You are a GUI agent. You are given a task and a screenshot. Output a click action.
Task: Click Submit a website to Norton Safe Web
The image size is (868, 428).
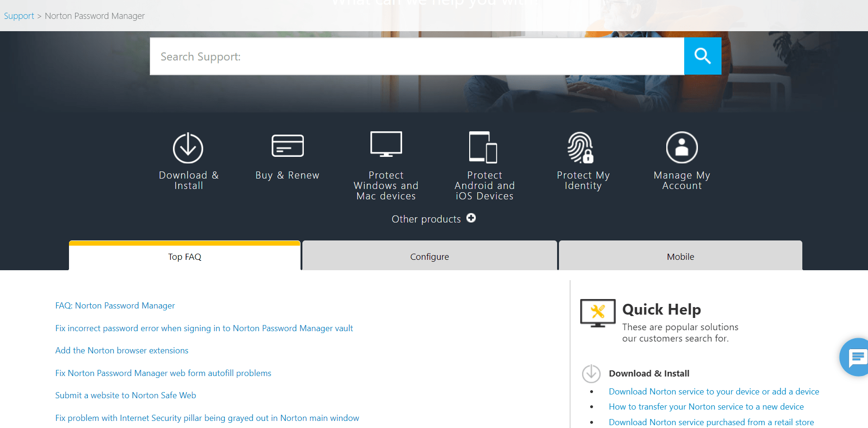pyautogui.click(x=125, y=395)
